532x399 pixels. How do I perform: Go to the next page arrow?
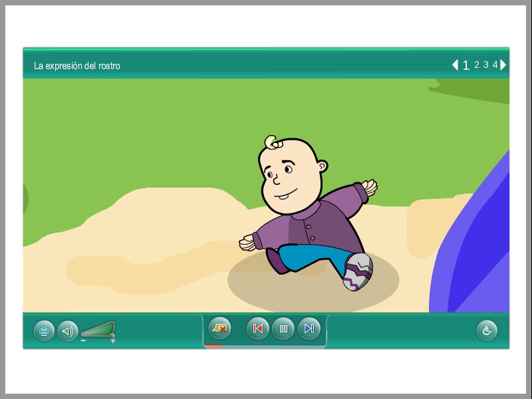tap(503, 65)
